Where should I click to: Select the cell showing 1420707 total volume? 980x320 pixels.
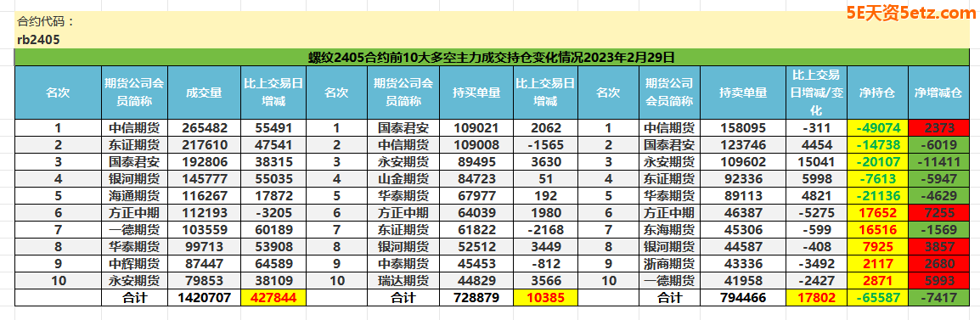(x=204, y=297)
